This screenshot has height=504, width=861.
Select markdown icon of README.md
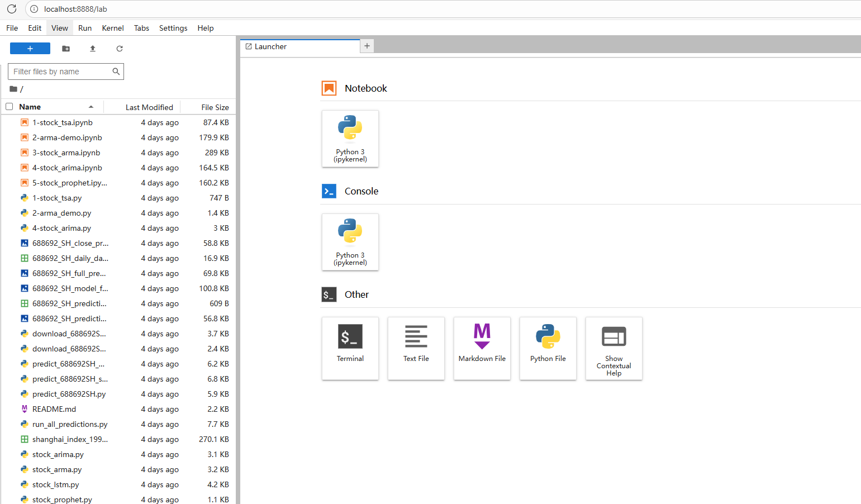pos(25,409)
